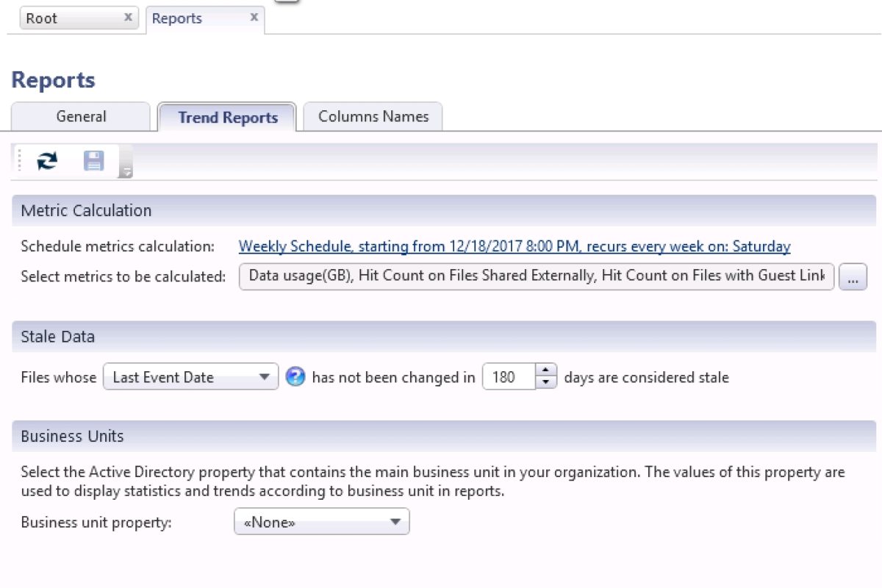Screen dimensions: 882x588
Task: Open the Business unit property dropdown
Action: (398, 521)
